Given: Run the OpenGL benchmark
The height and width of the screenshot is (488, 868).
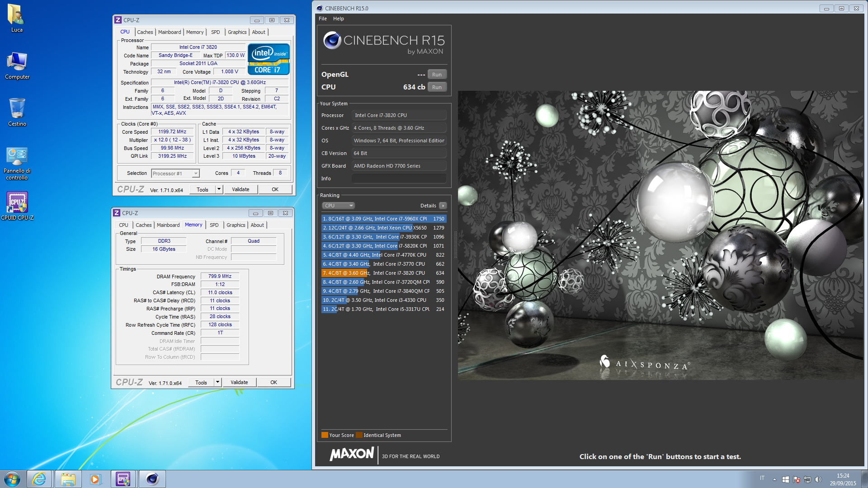Looking at the screenshot, I should pyautogui.click(x=437, y=75).
